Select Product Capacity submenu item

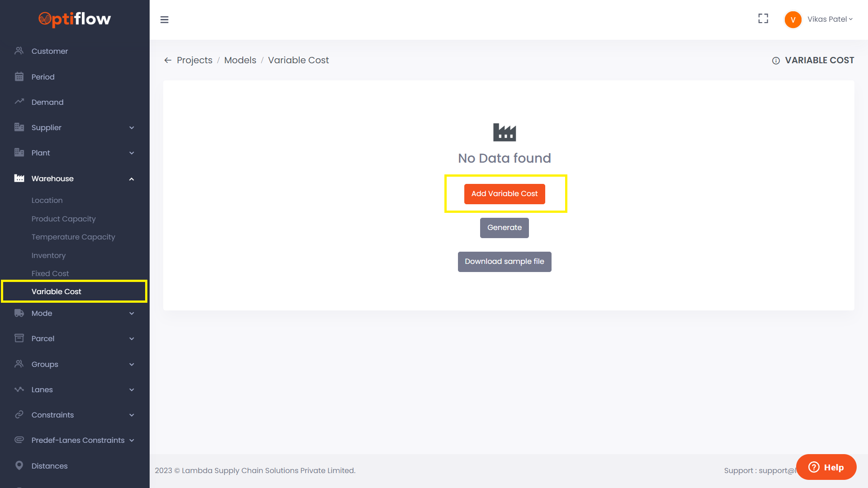click(x=64, y=219)
